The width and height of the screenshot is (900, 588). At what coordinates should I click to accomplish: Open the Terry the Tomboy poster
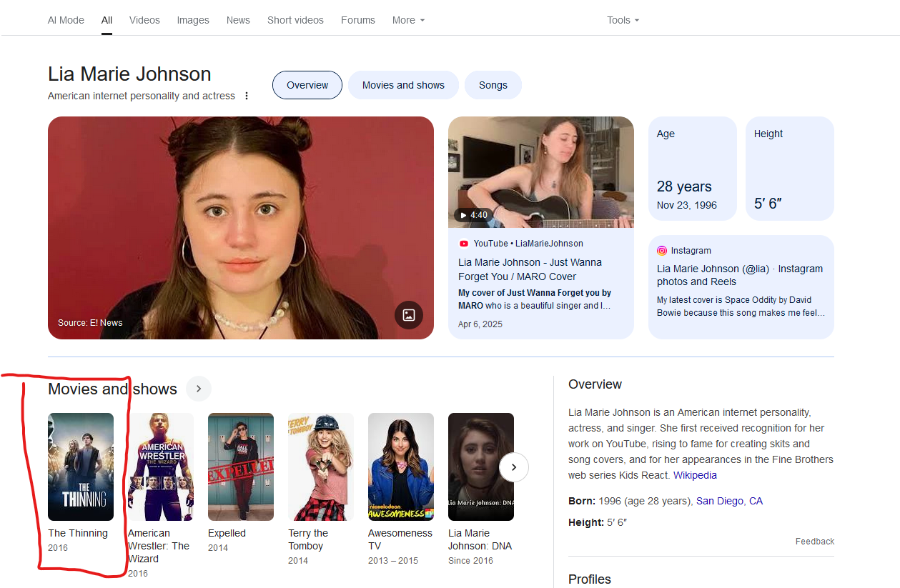point(321,467)
